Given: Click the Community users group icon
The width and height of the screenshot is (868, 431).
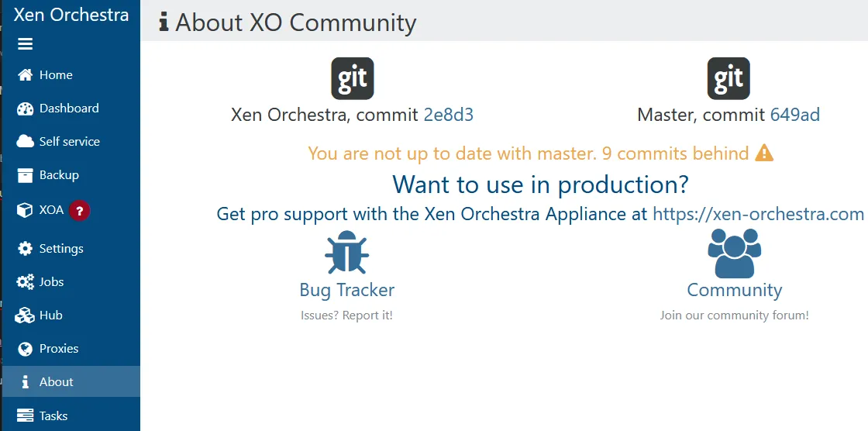Looking at the screenshot, I should click(734, 253).
